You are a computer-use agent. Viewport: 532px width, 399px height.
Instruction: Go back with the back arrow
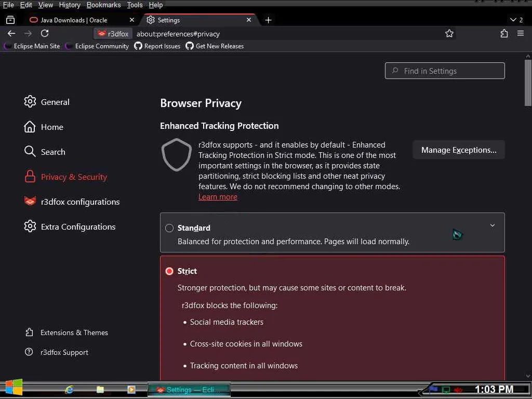click(11, 33)
